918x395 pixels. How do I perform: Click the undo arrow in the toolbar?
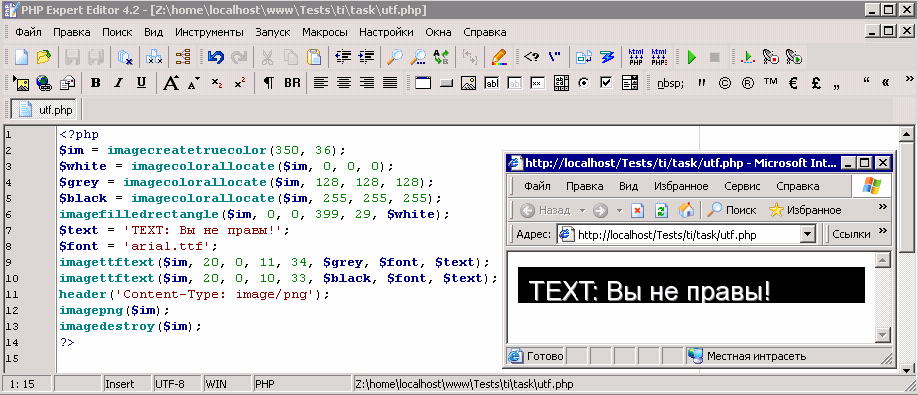pyautogui.click(x=216, y=57)
